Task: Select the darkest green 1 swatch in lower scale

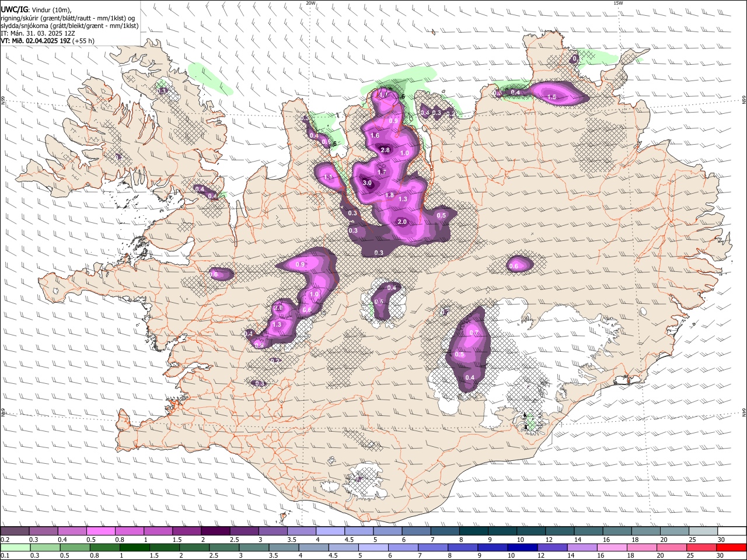Action: 135,547
